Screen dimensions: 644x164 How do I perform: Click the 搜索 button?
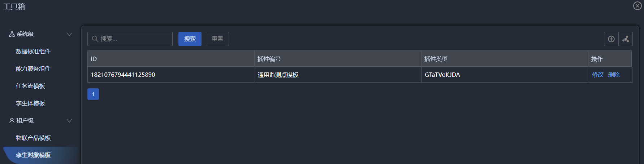click(x=190, y=39)
